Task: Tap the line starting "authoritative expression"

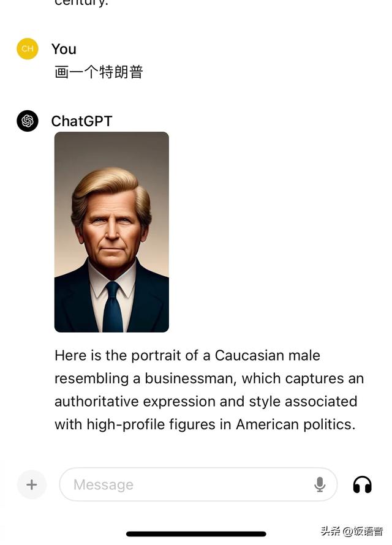Action: (206, 402)
